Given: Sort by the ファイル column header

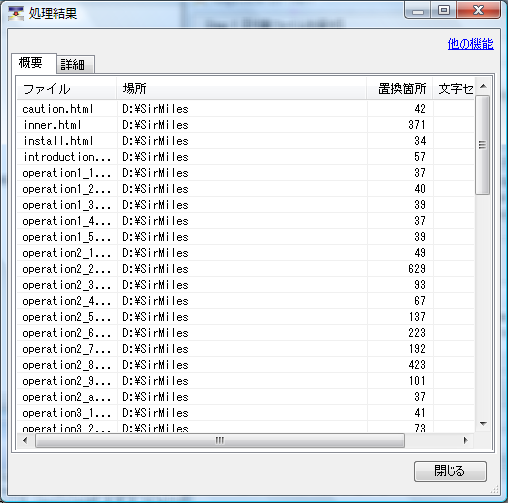Looking at the screenshot, I should [66, 89].
